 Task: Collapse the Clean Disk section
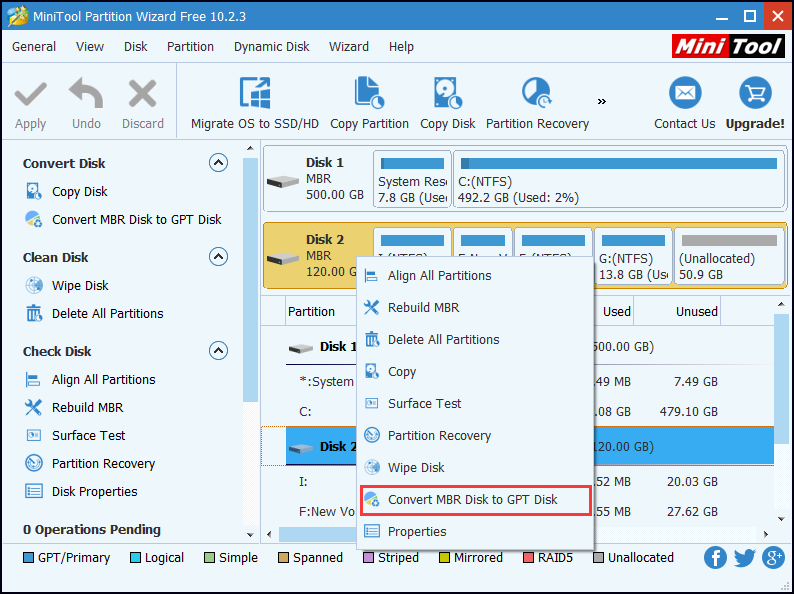[x=218, y=257]
